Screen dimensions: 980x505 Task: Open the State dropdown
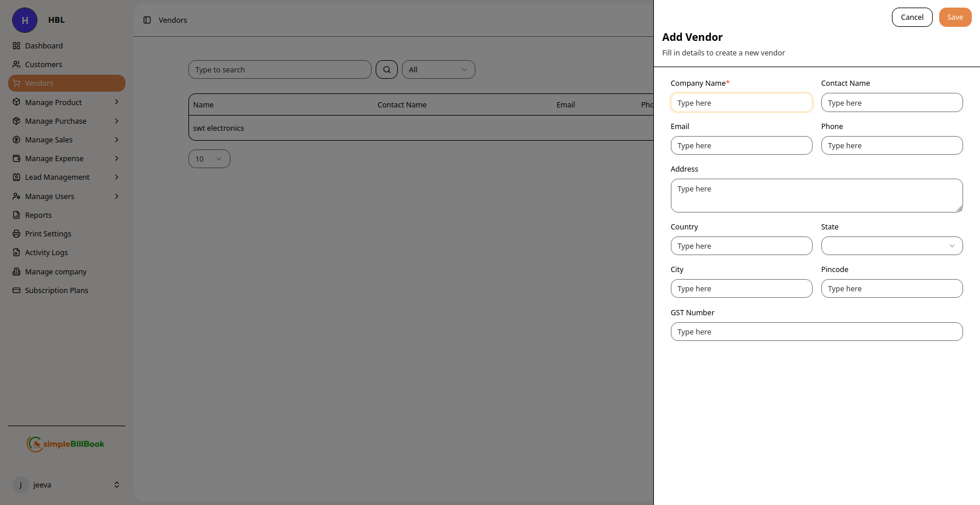coord(891,246)
